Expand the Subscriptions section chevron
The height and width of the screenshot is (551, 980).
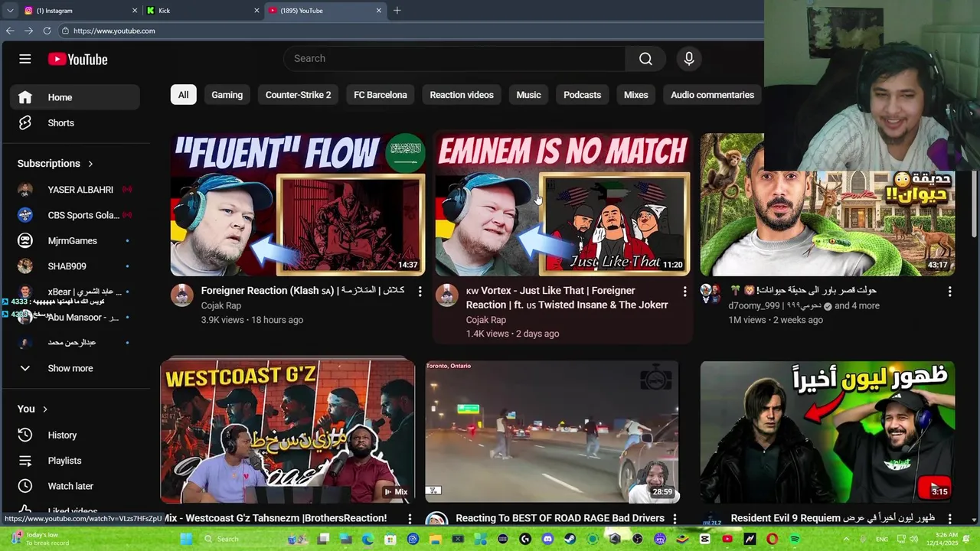[x=90, y=164]
